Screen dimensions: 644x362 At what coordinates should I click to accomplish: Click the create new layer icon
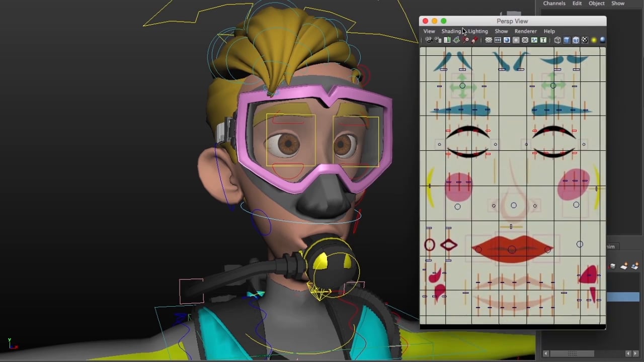[624, 266]
